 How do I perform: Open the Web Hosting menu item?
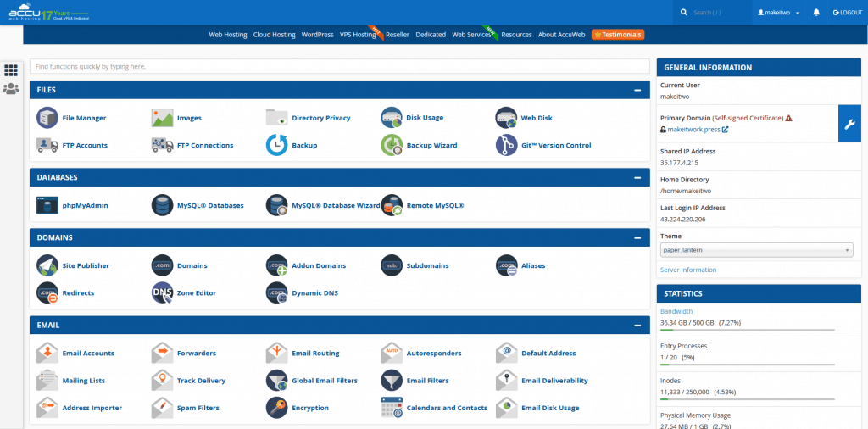pos(228,35)
